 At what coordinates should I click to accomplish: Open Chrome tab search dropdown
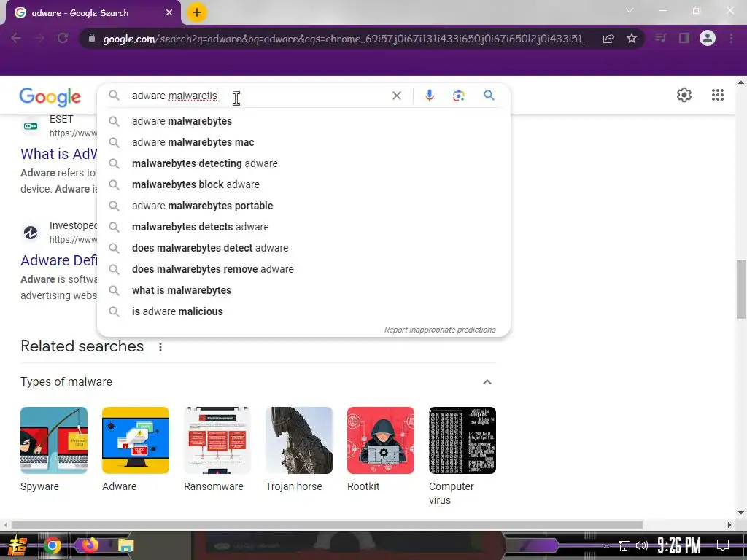[630, 10]
